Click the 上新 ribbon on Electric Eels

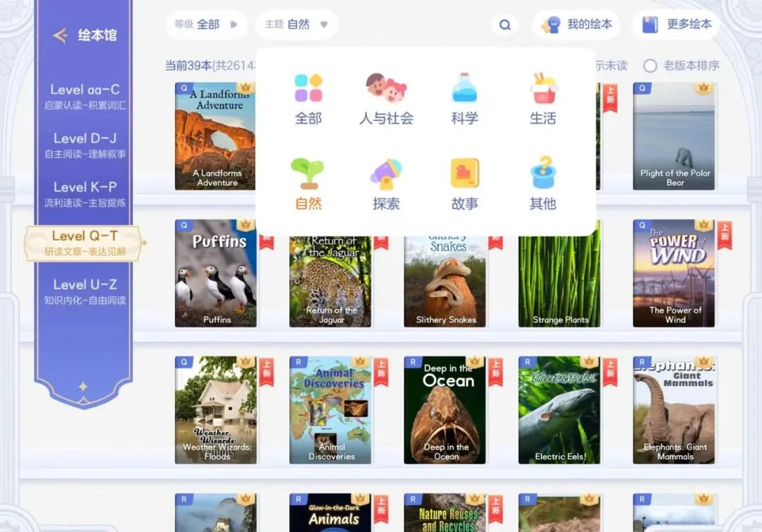(610, 372)
